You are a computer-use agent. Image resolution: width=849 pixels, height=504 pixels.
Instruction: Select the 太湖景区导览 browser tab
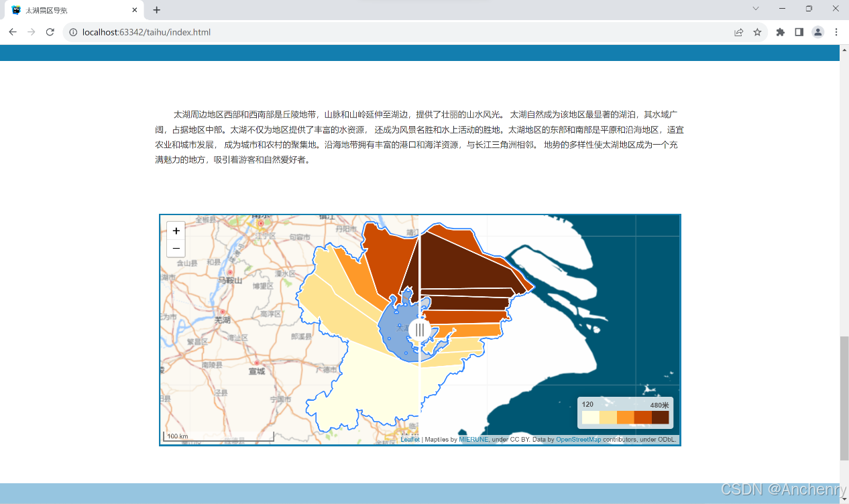point(75,10)
